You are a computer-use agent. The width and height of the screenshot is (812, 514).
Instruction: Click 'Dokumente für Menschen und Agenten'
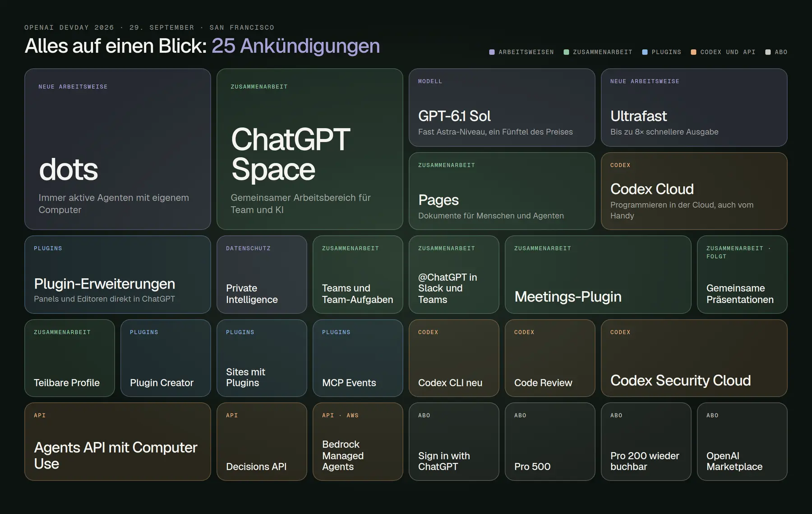tap(491, 216)
